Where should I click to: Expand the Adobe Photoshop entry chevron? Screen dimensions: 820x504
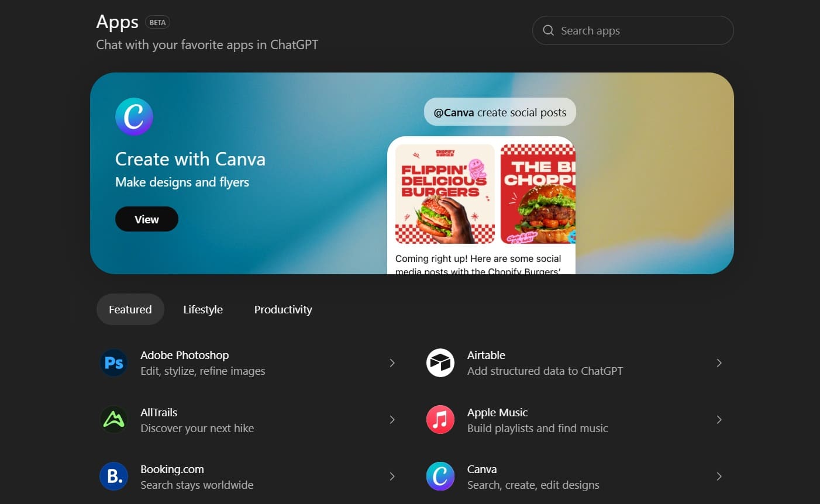pyautogui.click(x=392, y=363)
